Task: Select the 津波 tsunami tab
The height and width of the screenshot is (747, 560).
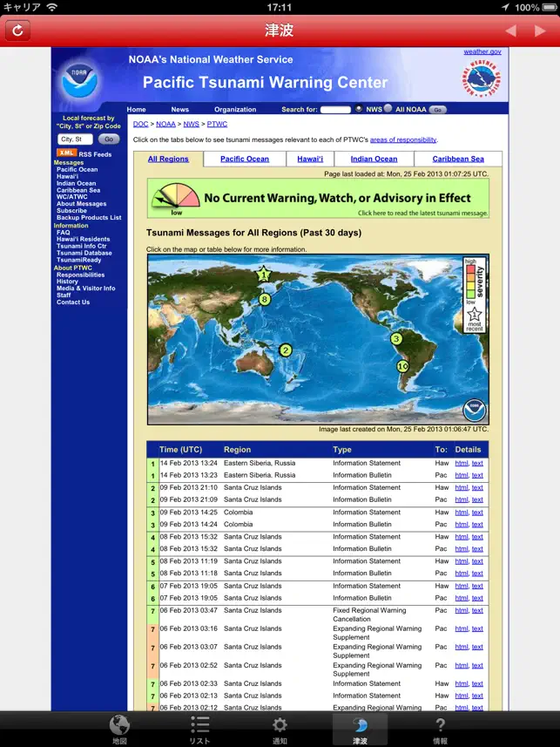Action: [360, 730]
